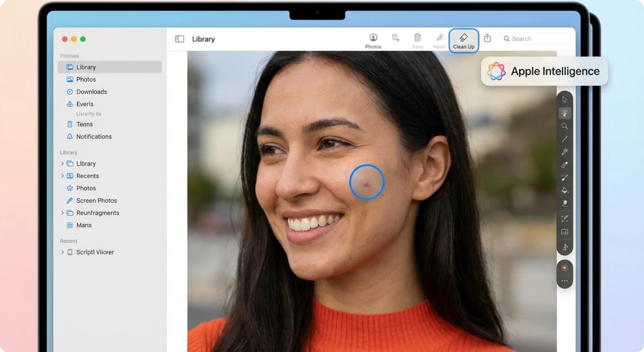This screenshot has height=352, width=644.
Task: Click the Library title in toolbar
Action: [203, 39]
